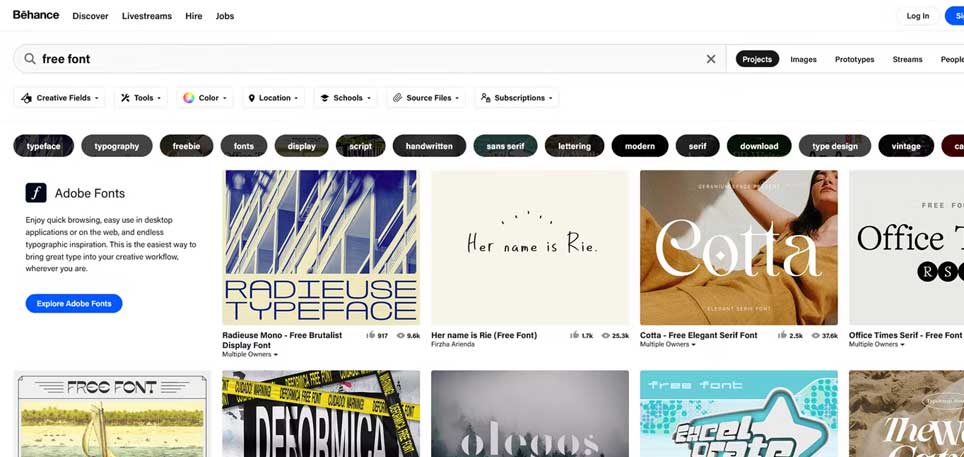
Task: Switch to the Images tab
Action: point(804,59)
